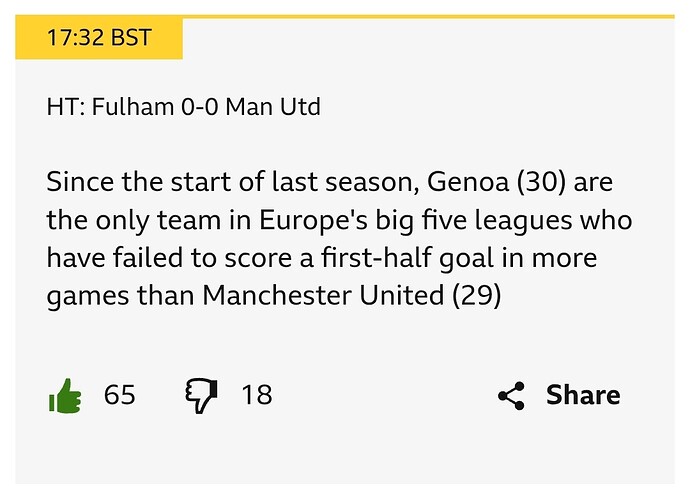The image size is (689, 500).
Task: Select the 17:32 BST timestamp badge
Action: tap(99, 38)
